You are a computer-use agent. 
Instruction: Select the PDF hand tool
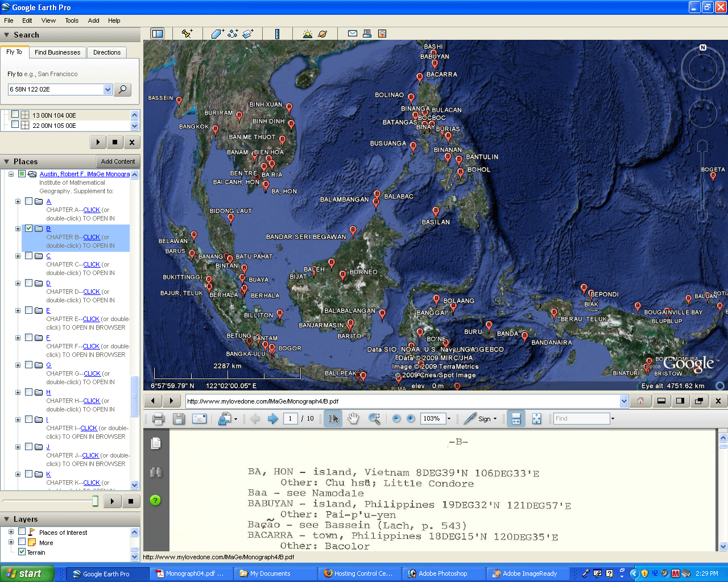pyautogui.click(x=353, y=419)
